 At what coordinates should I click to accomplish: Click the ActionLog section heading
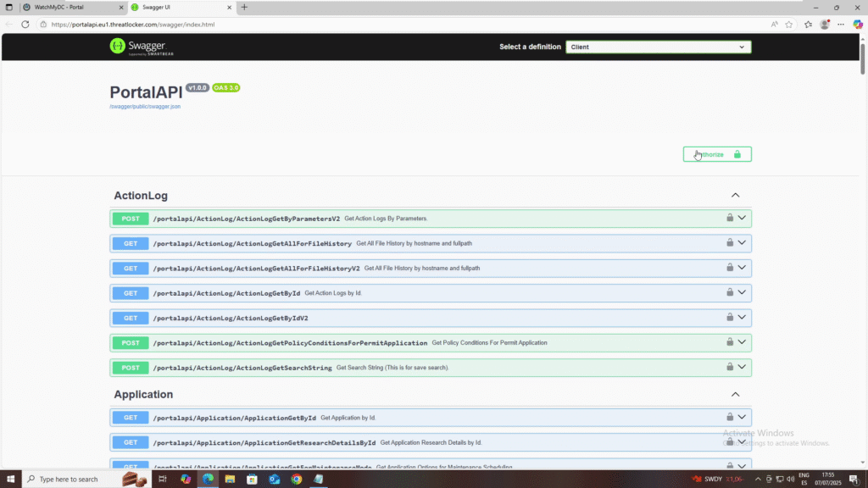click(141, 196)
